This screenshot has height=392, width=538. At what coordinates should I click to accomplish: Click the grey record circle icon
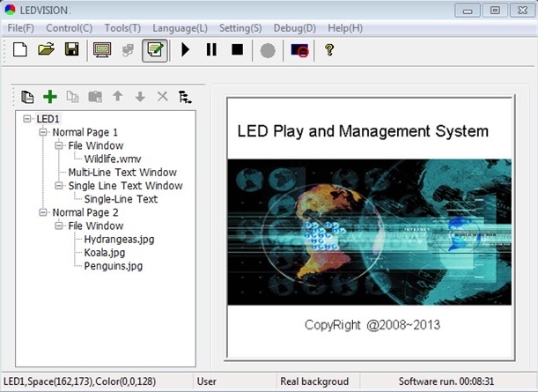(x=268, y=51)
